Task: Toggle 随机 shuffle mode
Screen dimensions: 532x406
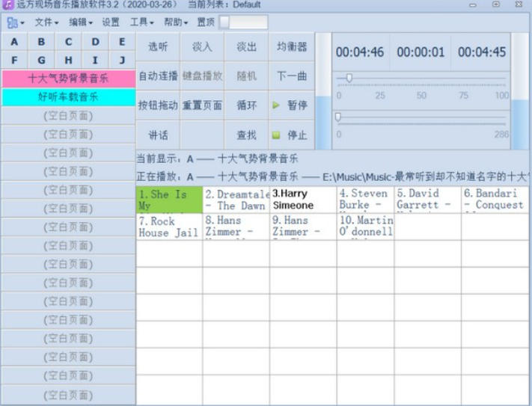Action: [246, 76]
